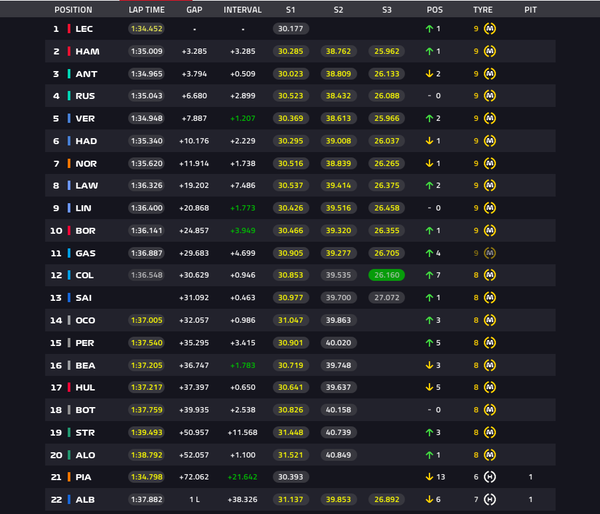The width and height of the screenshot is (600, 514).
Task: Click the S2 column header
Action: tap(338, 10)
